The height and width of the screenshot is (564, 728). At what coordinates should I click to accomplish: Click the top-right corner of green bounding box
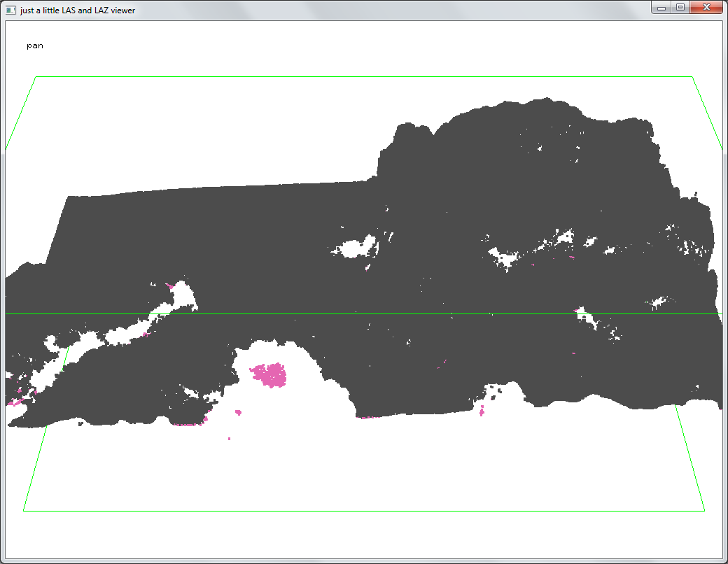click(692, 77)
